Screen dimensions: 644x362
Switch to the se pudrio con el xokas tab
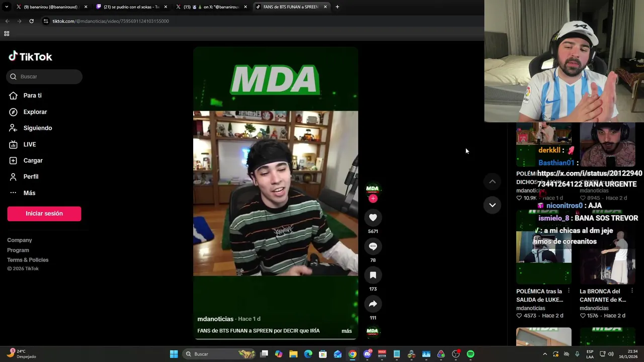tap(132, 7)
